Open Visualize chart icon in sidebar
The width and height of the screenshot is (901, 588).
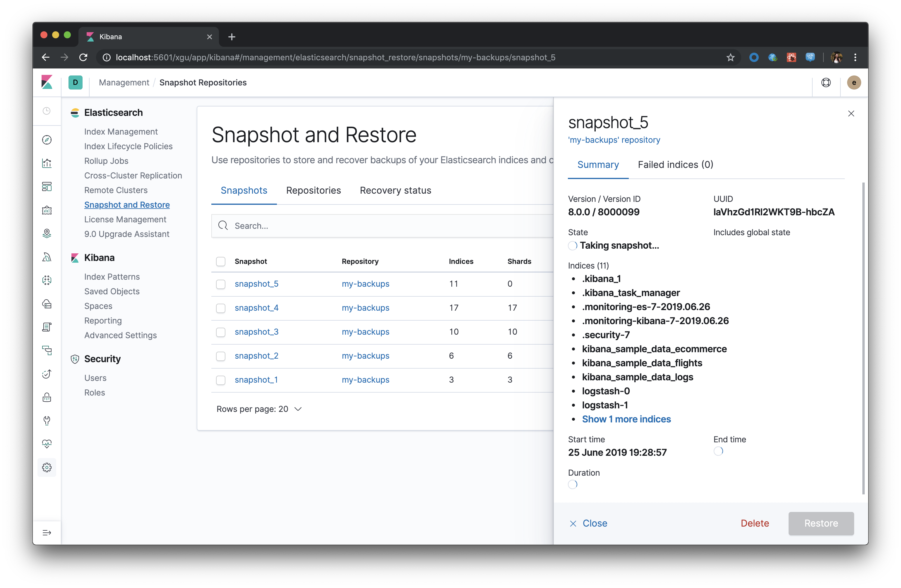click(47, 164)
